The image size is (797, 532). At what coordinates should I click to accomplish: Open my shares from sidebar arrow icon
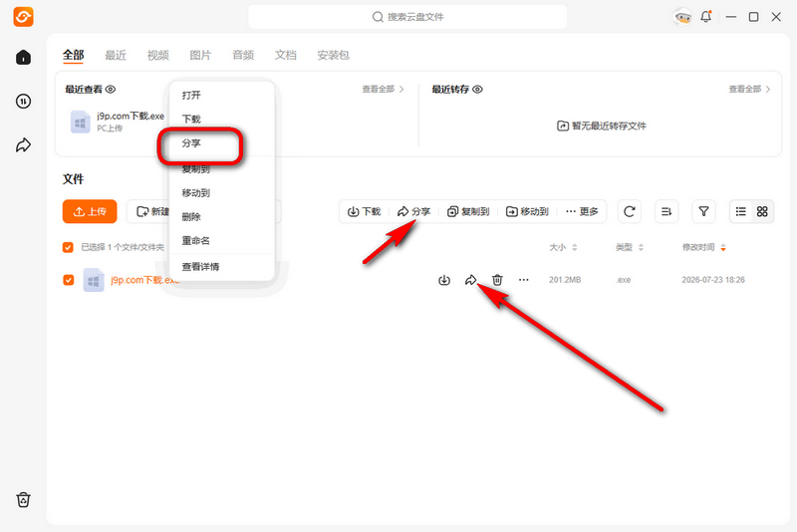click(x=23, y=145)
